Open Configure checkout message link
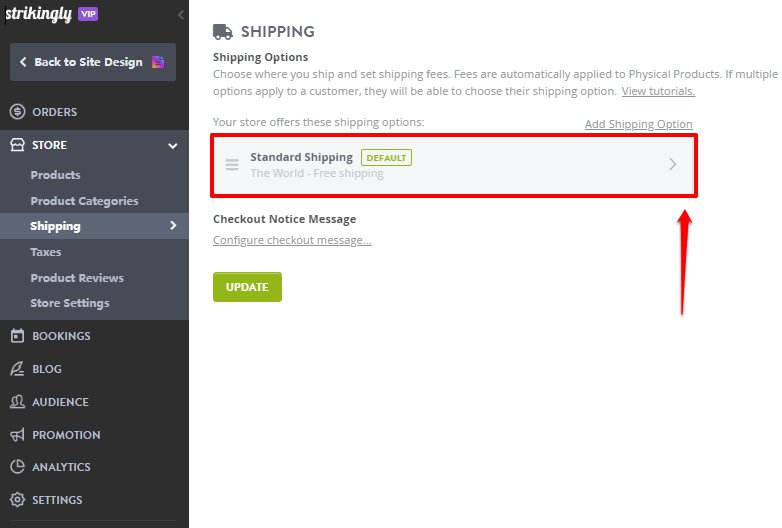This screenshot has width=782, height=528. pos(292,240)
